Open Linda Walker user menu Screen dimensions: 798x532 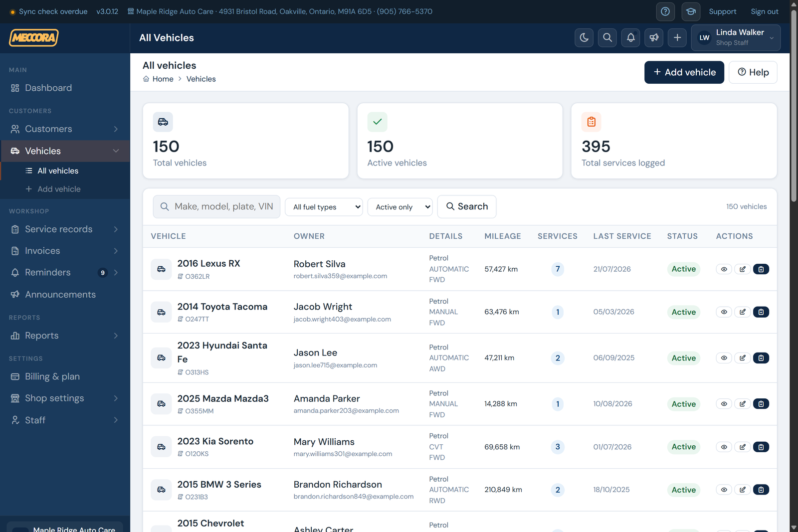736,37
